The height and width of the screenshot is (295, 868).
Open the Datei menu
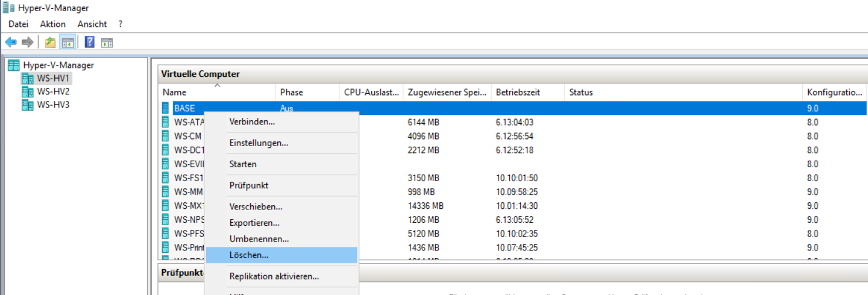click(18, 24)
